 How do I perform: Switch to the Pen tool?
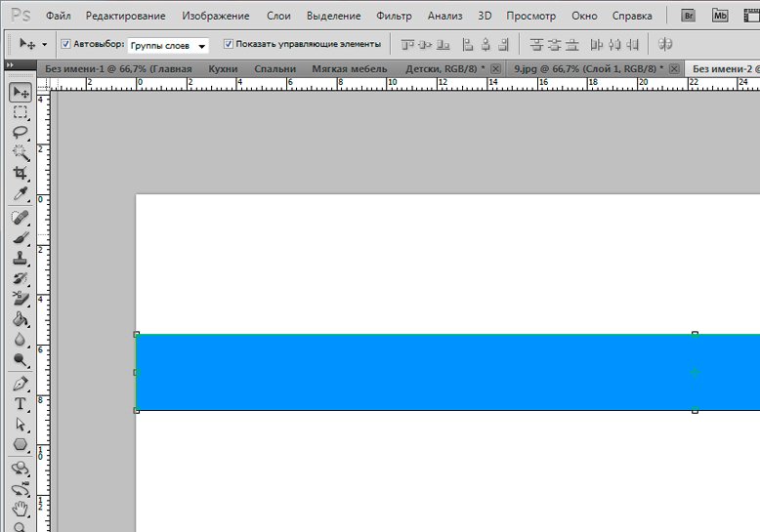pos(21,384)
